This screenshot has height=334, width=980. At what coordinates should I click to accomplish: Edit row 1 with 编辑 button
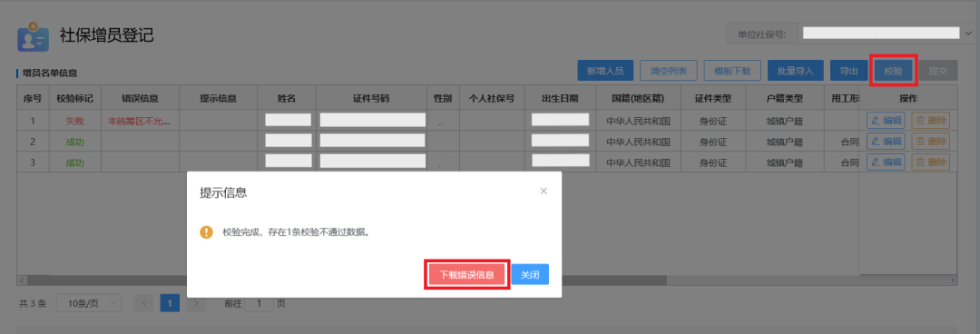[x=886, y=121]
